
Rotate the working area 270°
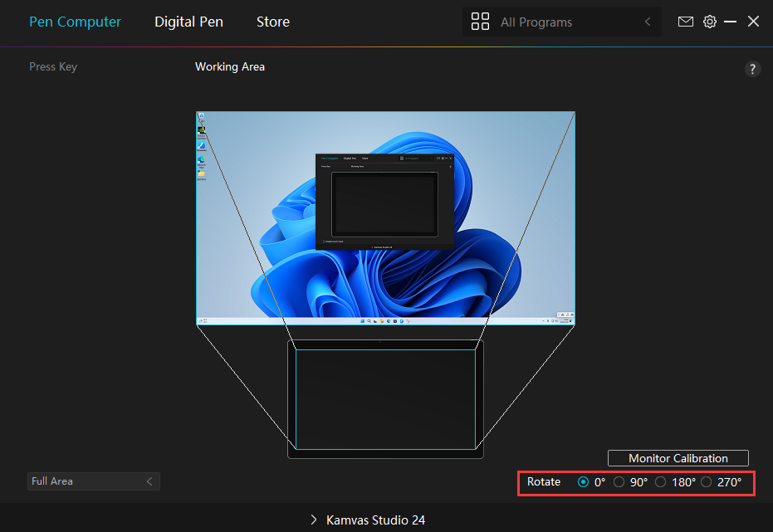(x=707, y=481)
